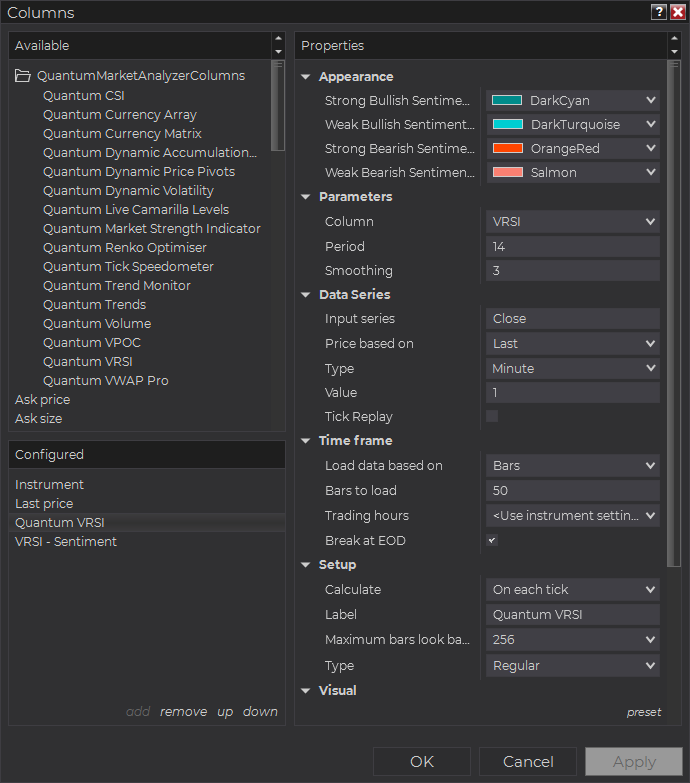Click the Bars to load field
The width and height of the screenshot is (690, 783).
click(573, 490)
